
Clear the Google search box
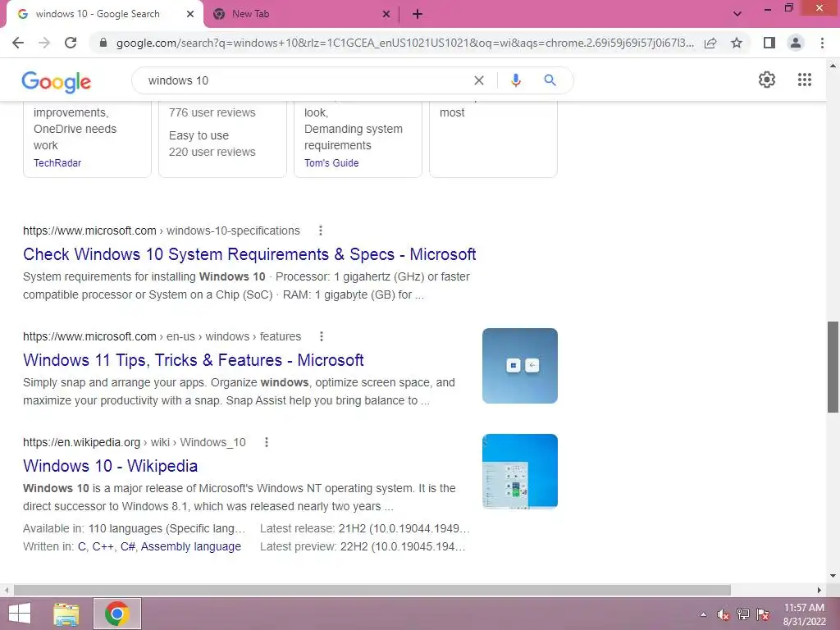coord(479,80)
